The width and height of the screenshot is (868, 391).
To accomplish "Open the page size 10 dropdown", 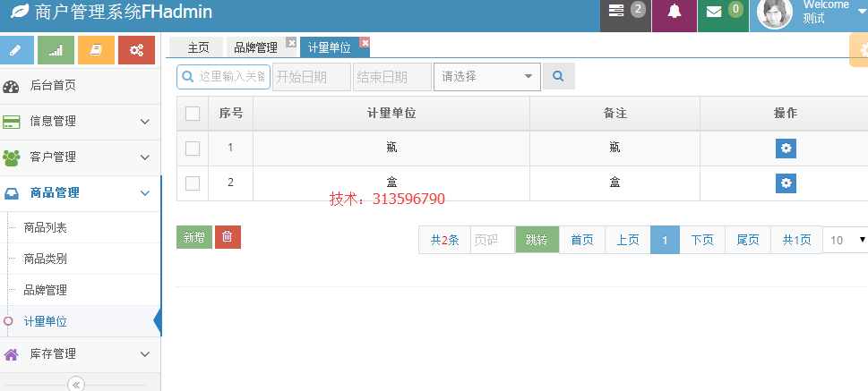I will [x=846, y=240].
